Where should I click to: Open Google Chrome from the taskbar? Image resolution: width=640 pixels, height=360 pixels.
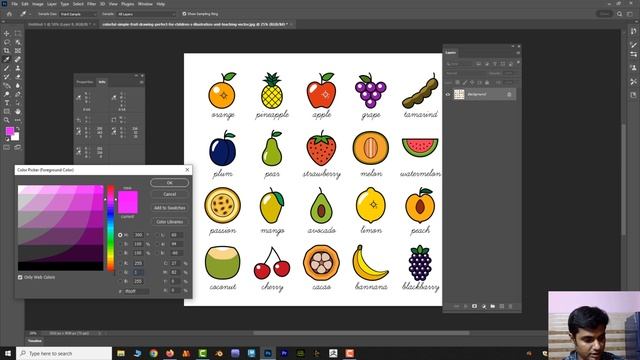coord(153,353)
